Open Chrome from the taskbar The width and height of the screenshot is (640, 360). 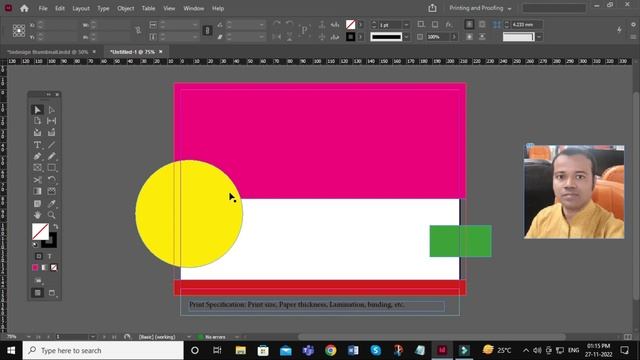331,350
